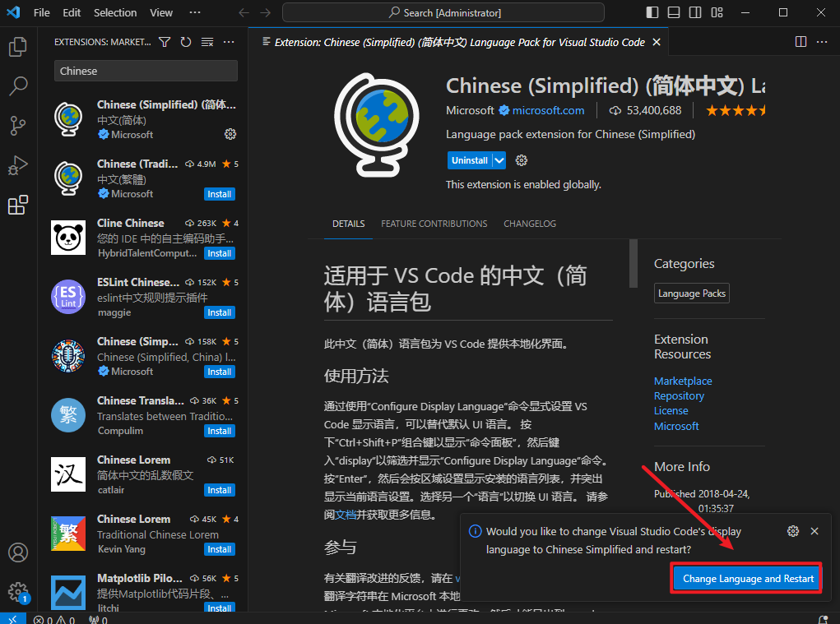Install Chinese Lorem by Kevin Yang
The width and height of the screenshot is (840, 624).
click(219, 549)
